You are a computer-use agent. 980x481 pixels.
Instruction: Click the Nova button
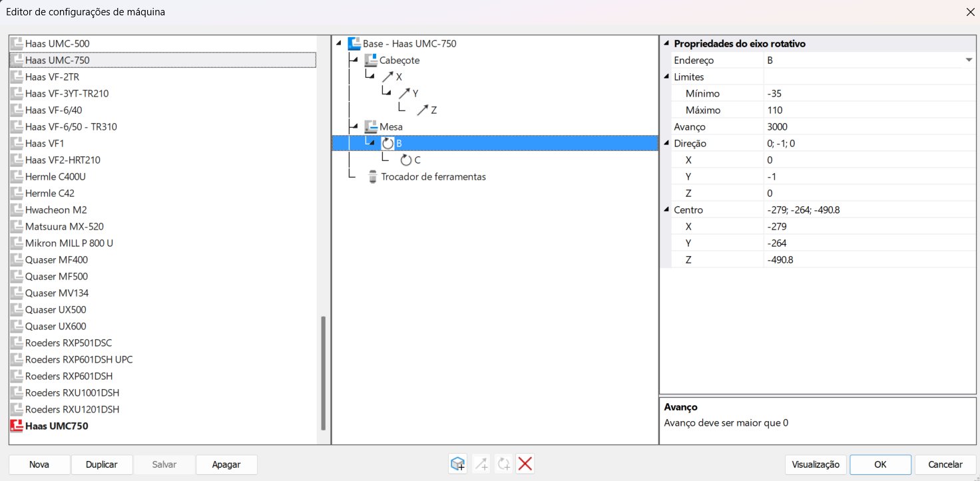(x=39, y=464)
